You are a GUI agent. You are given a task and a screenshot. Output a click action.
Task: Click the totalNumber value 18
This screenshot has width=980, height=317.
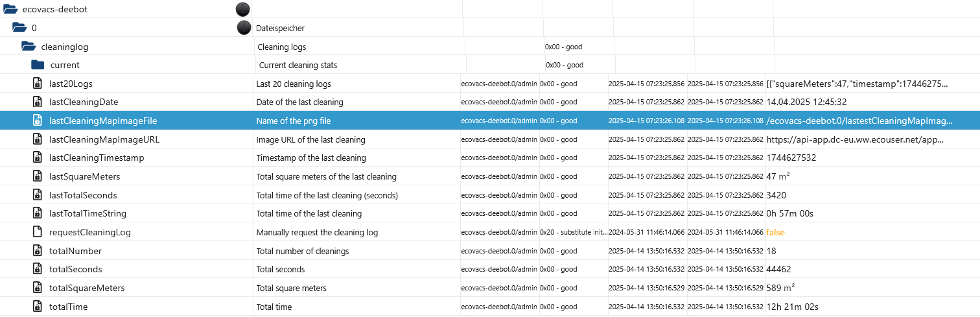[x=771, y=251]
